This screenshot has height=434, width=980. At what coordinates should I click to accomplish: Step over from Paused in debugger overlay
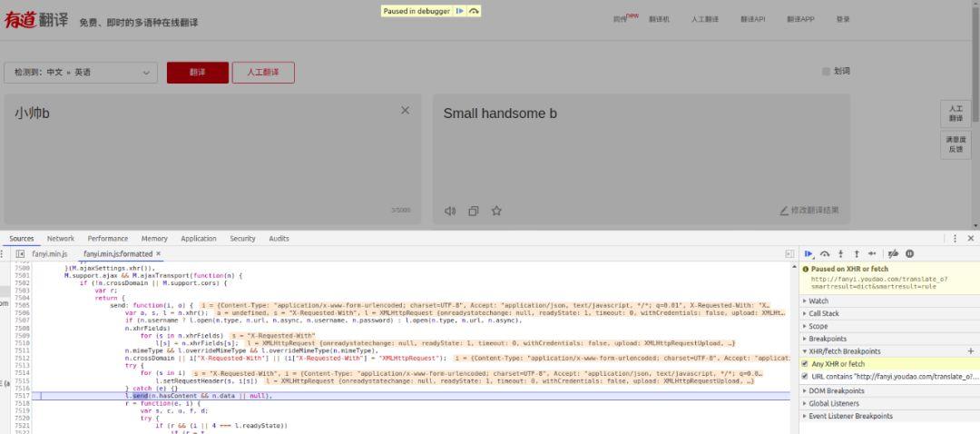tap(474, 11)
